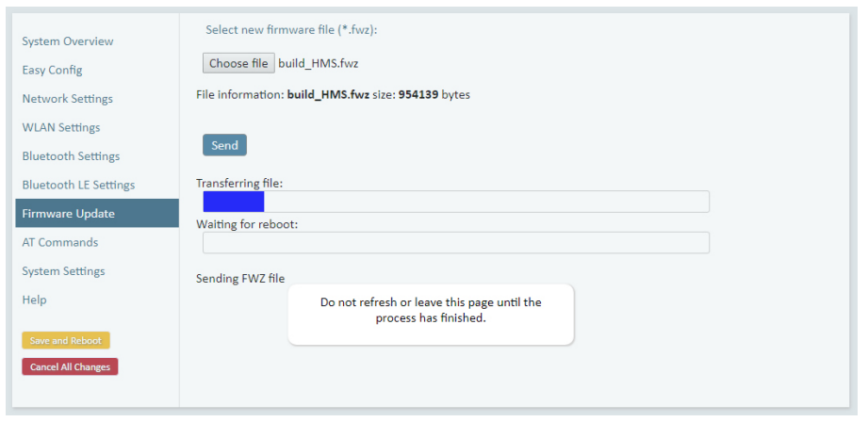Go to Easy Config section
Screen dimensions: 868x422
(52, 71)
